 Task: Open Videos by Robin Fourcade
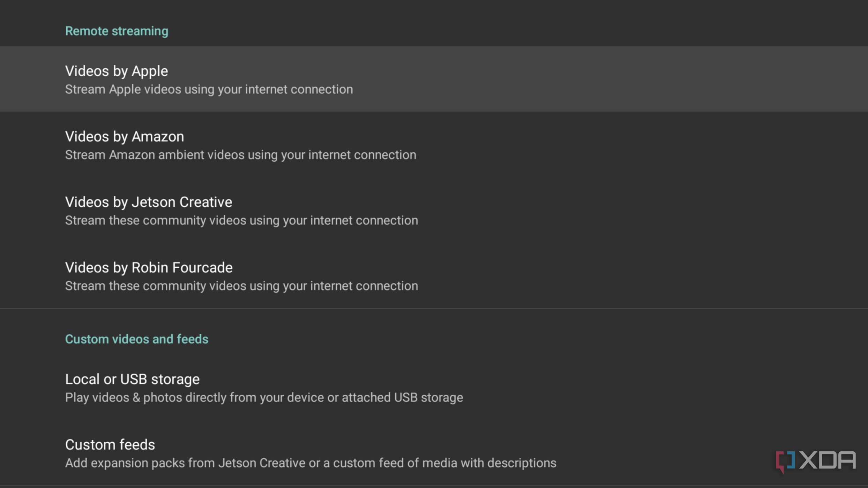434,275
